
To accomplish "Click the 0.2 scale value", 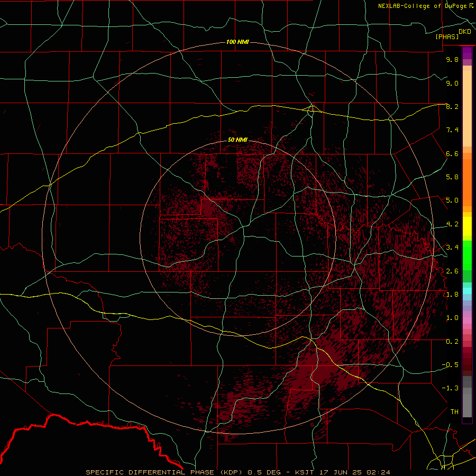I will [x=452, y=342].
